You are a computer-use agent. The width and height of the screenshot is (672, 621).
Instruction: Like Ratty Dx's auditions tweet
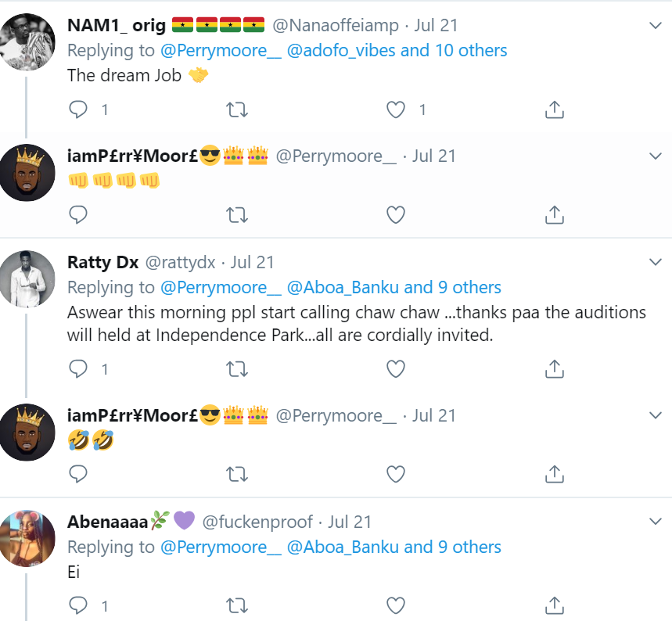tap(397, 368)
